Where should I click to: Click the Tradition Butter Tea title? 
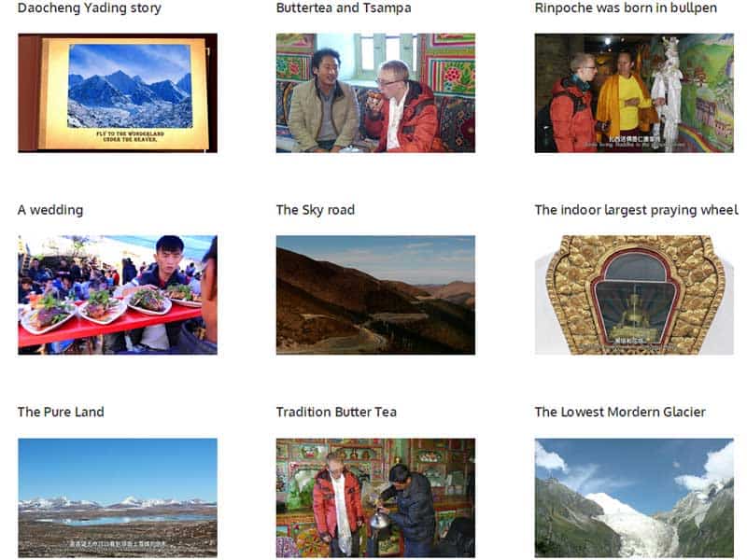(x=336, y=412)
